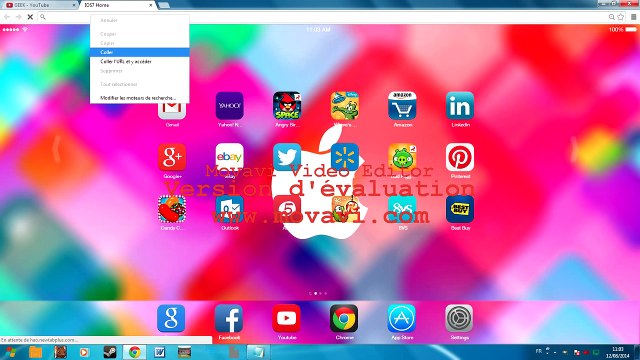Bookmark this page with the star icon
The image size is (640, 360).
pyautogui.click(x=621, y=17)
